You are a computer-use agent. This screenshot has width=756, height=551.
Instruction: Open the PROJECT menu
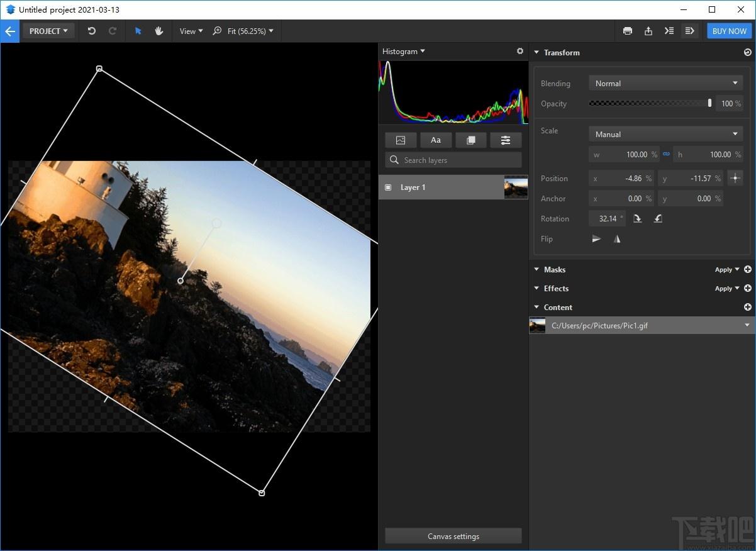48,31
